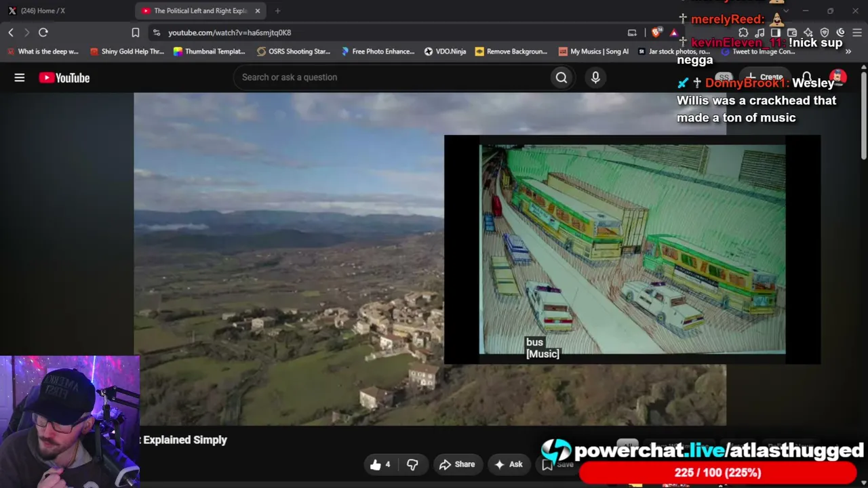
Task: Go back with browser back arrow
Action: click(x=11, y=33)
